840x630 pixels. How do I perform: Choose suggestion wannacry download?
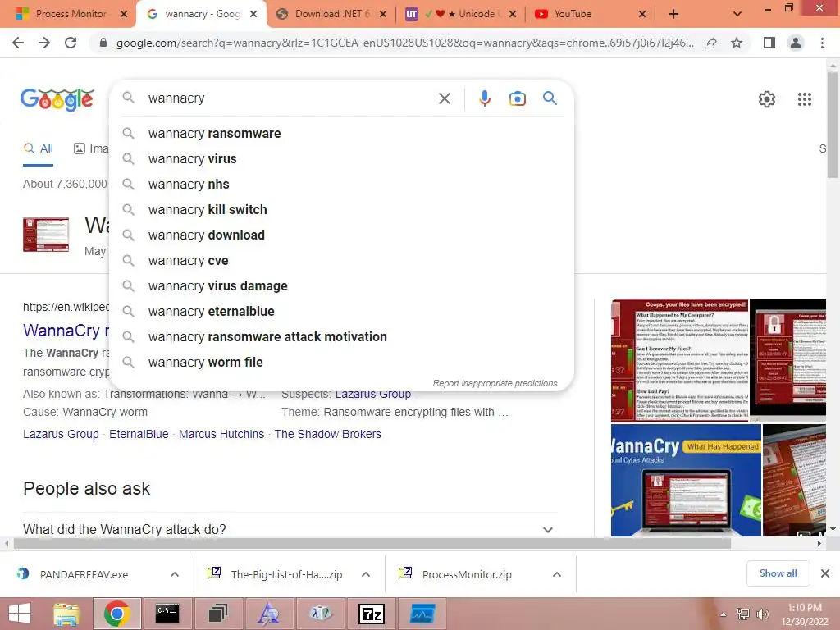342,235
